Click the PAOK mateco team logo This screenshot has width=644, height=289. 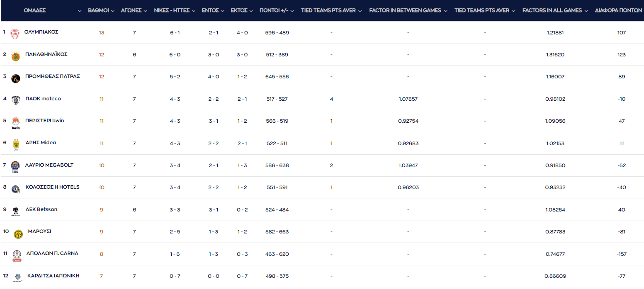click(x=16, y=100)
